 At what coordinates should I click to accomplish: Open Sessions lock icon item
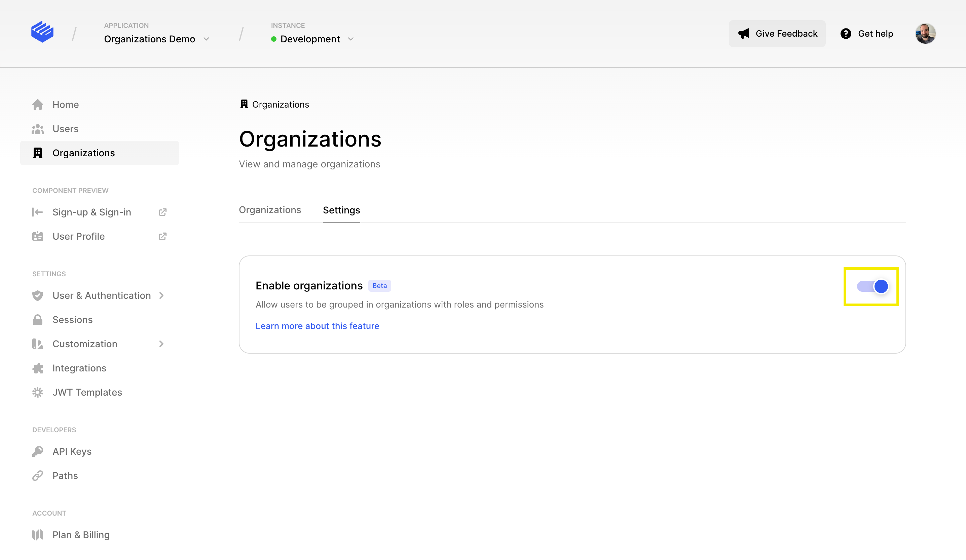tap(72, 319)
